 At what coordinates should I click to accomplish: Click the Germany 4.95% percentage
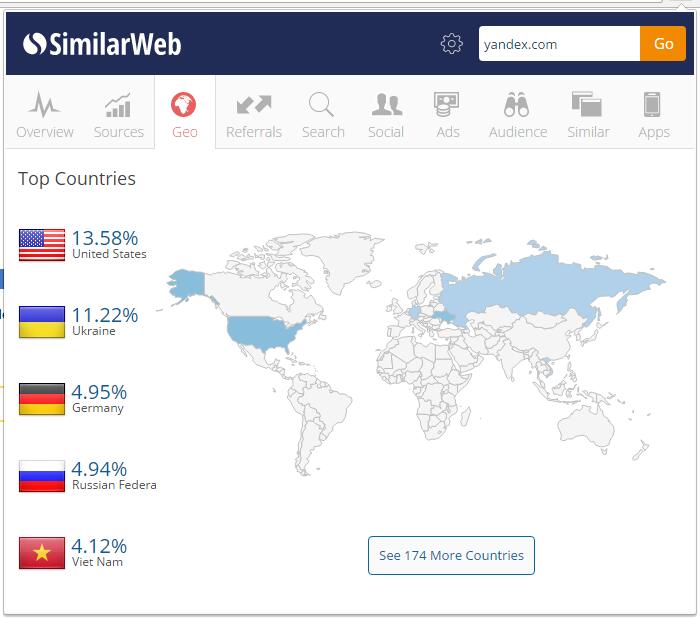coord(99,392)
